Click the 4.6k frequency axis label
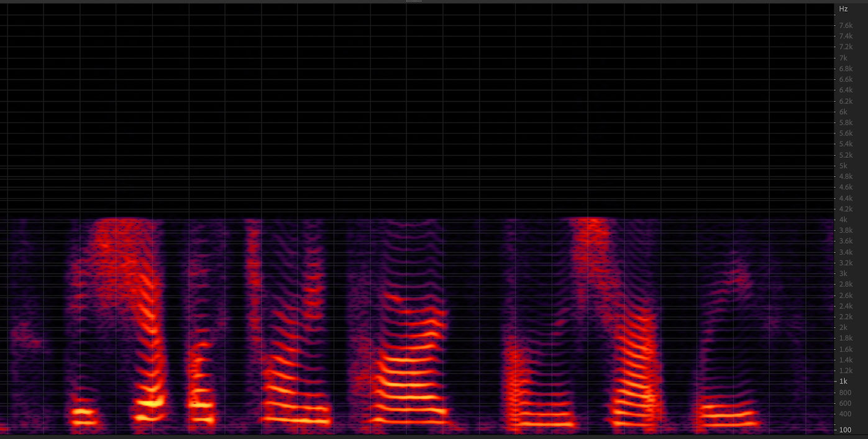 pos(846,187)
